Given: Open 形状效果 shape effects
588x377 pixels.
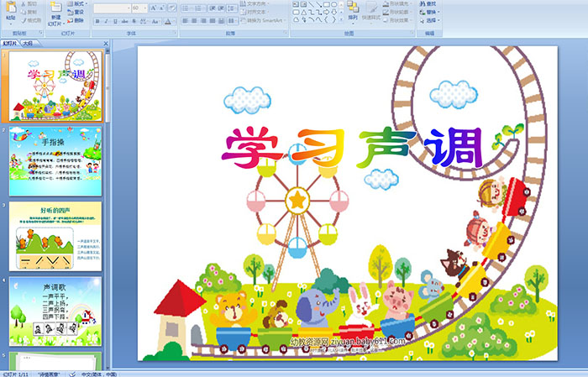Looking at the screenshot, I should [x=398, y=20].
